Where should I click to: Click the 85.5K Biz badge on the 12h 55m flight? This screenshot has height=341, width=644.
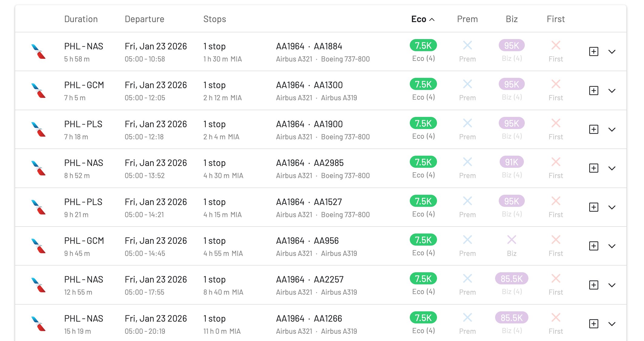[511, 279]
